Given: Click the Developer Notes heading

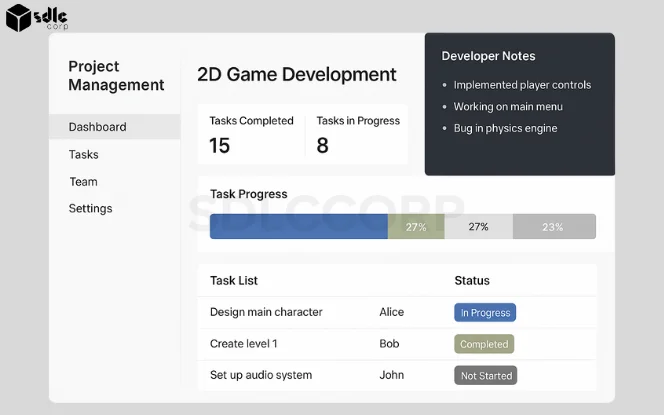Looking at the screenshot, I should pyautogui.click(x=488, y=56).
